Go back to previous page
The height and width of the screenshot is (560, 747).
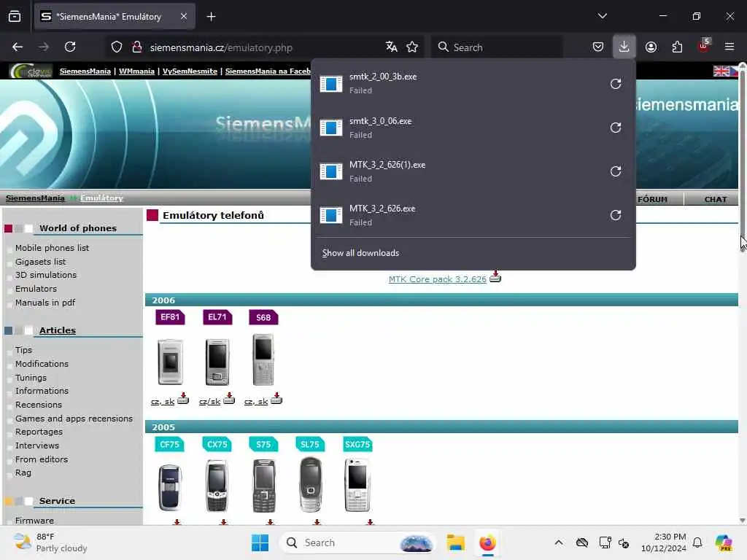point(18,47)
